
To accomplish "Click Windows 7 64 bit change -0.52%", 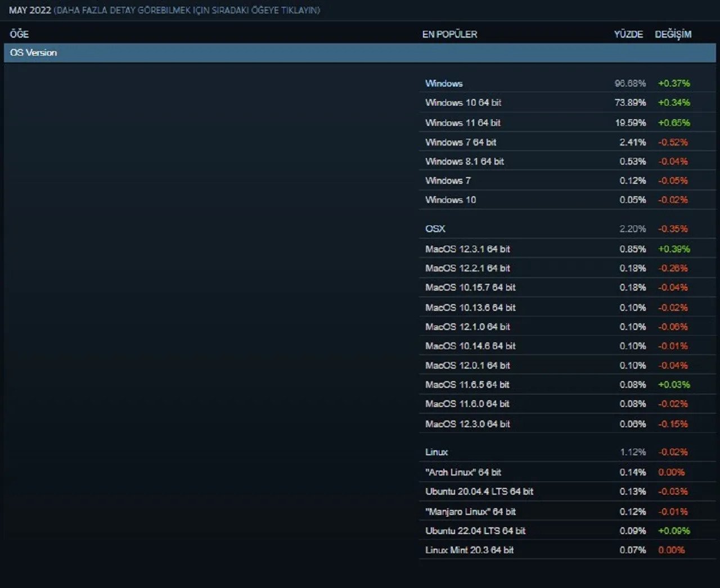I will coord(673,142).
